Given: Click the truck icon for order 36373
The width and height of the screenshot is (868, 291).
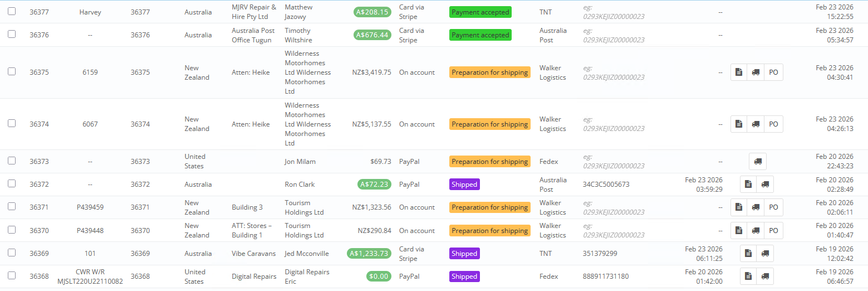Looking at the screenshot, I should (x=758, y=162).
